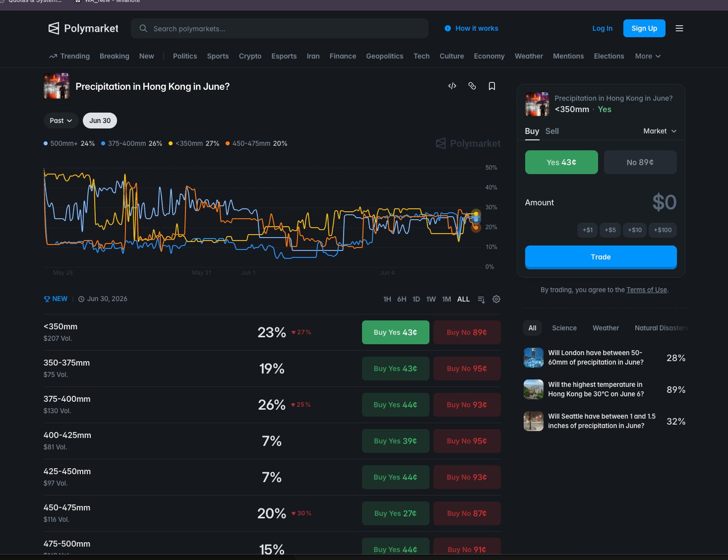Click the embed code icon
The width and height of the screenshot is (728, 560).
point(452,86)
